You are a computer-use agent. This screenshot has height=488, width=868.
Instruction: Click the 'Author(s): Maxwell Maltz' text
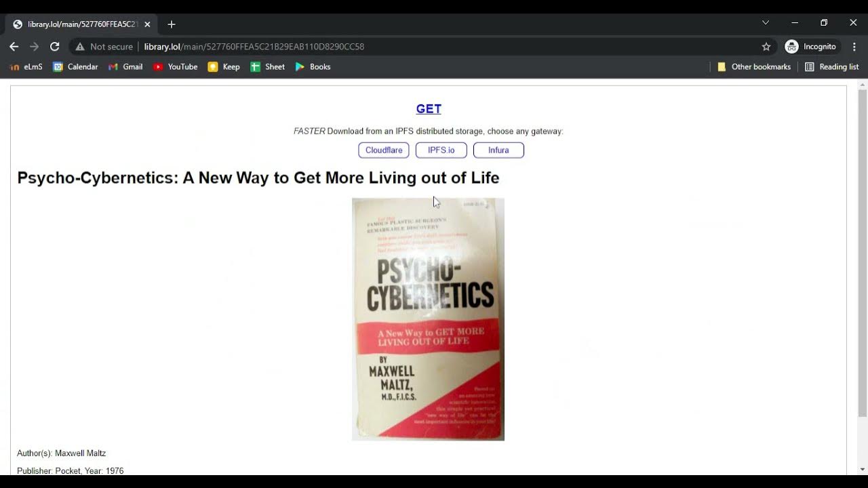coord(62,453)
